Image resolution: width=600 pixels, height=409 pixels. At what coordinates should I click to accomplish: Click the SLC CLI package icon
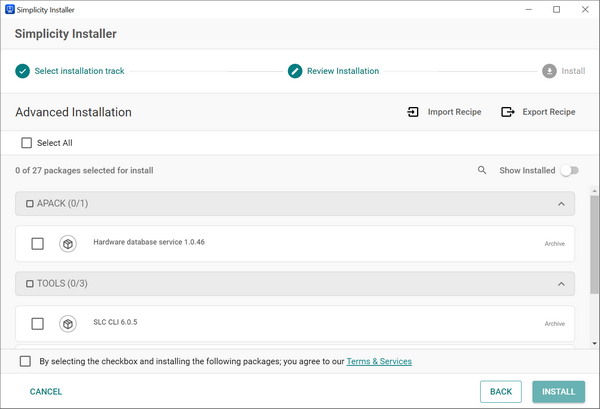pyautogui.click(x=68, y=324)
